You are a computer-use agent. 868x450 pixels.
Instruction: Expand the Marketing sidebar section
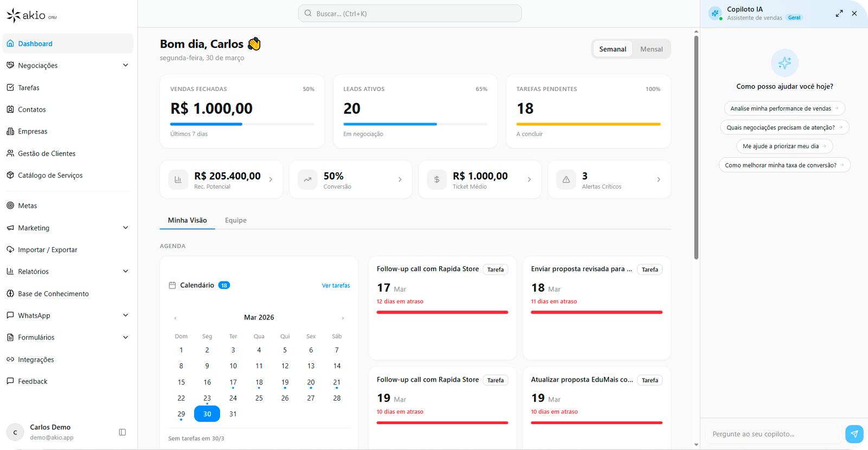(x=125, y=228)
